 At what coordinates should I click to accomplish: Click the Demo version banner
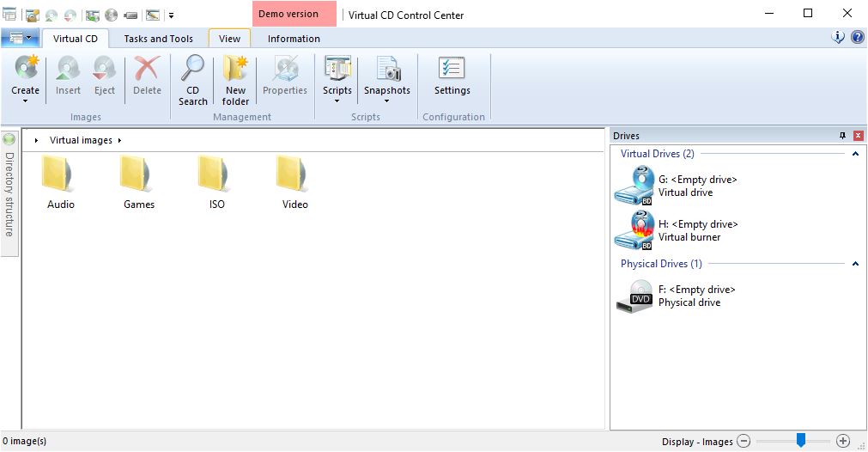pos(294,14)
